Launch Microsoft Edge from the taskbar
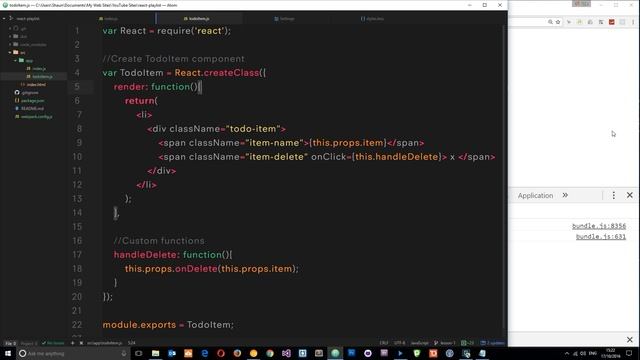The width and height of the screenshot is (640, 360). tap(204, 353)
